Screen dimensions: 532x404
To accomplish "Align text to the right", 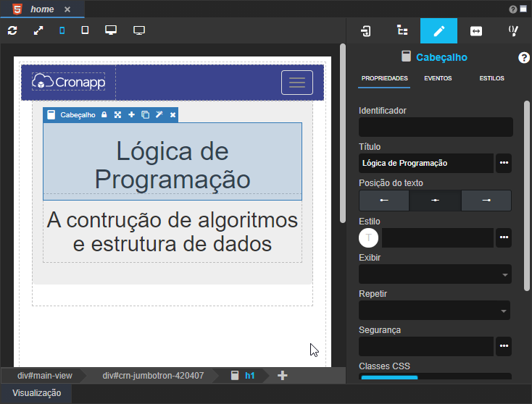I will pos(486,201).
